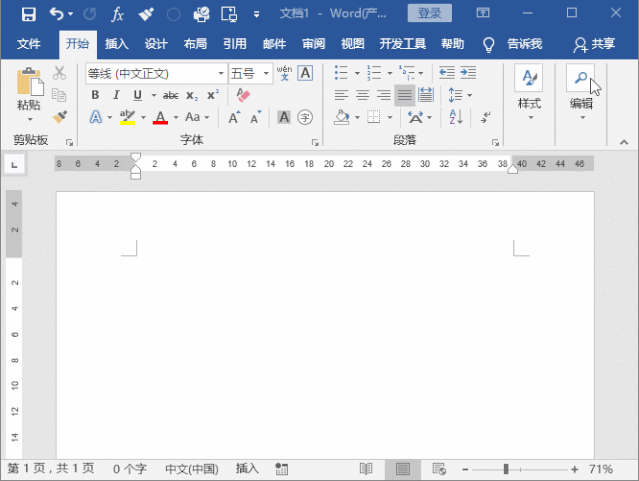Save the document with the floppy disk icon
Image resolution: width=639 pixels, height=481 pixels.
(x=29, y=14)
